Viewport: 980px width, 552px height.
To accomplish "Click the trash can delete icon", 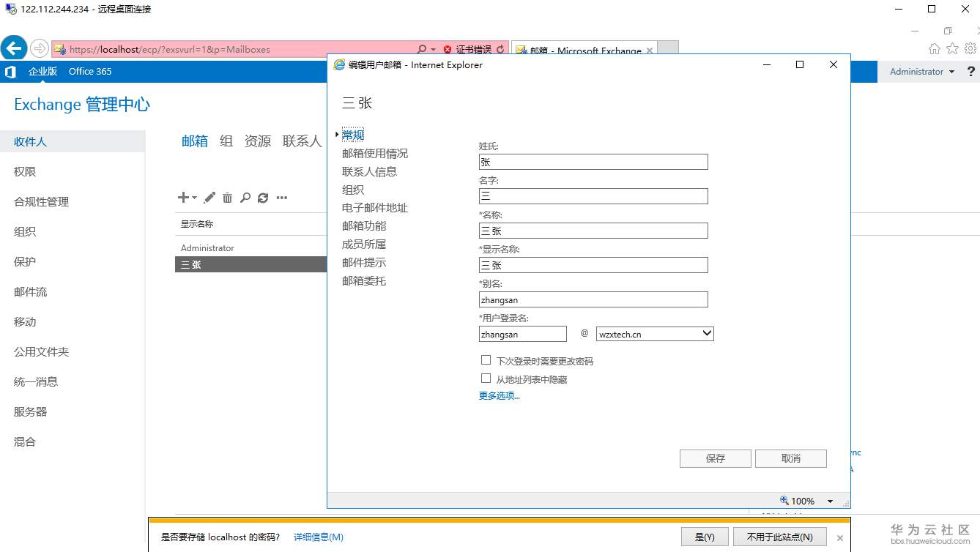I will (228, 198).
